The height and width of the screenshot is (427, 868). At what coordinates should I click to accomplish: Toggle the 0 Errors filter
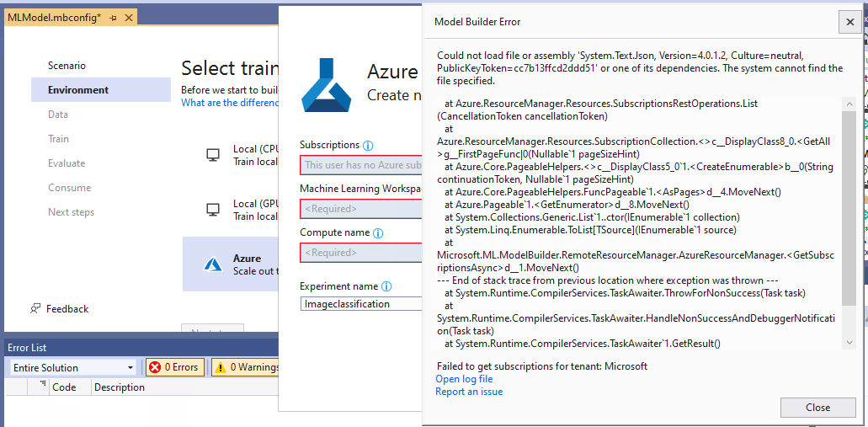point(175,367)
